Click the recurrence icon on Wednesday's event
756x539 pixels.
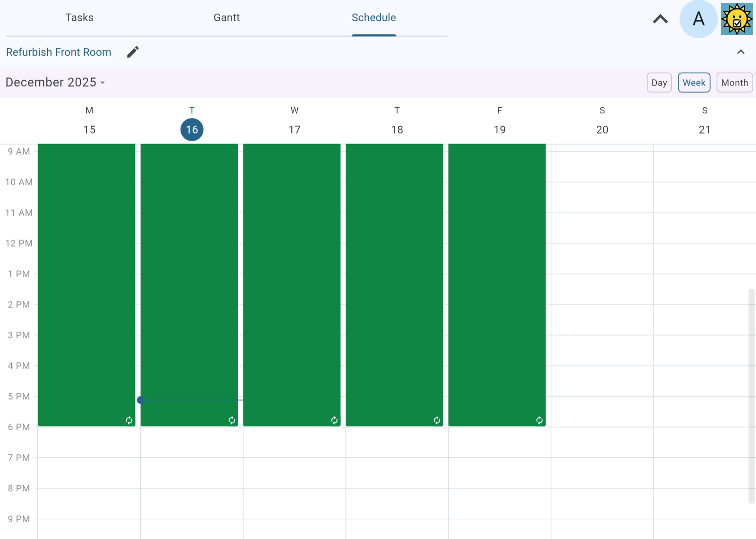pyautogui.click(x=334, y=420)
